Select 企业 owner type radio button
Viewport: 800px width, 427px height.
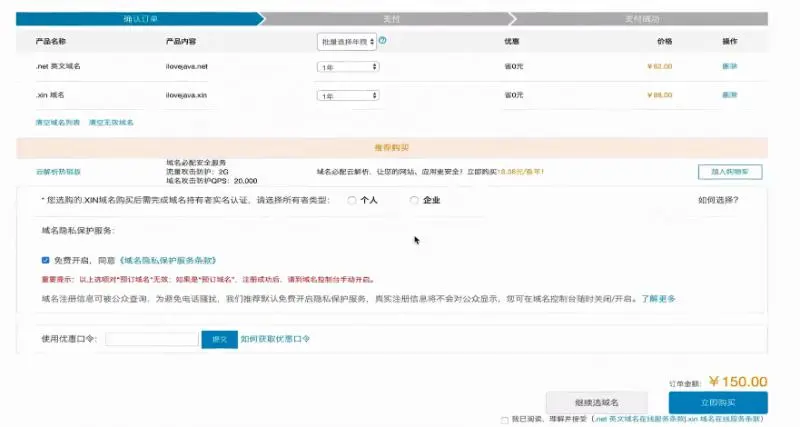pyautogui.click(x=414, y=200)
